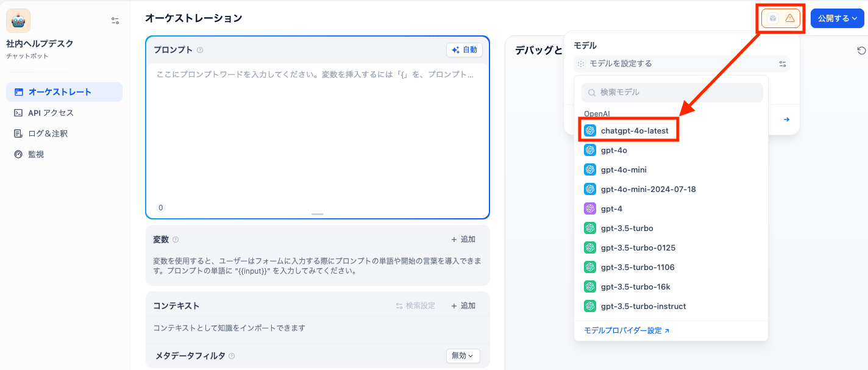
Task: Click the blue arrow in model panel
Action: click(787, 119)
